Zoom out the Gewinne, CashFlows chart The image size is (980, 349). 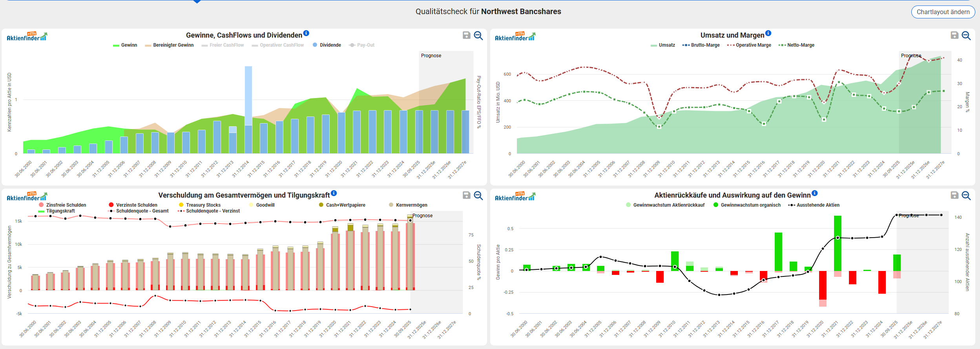click(478, 35)
